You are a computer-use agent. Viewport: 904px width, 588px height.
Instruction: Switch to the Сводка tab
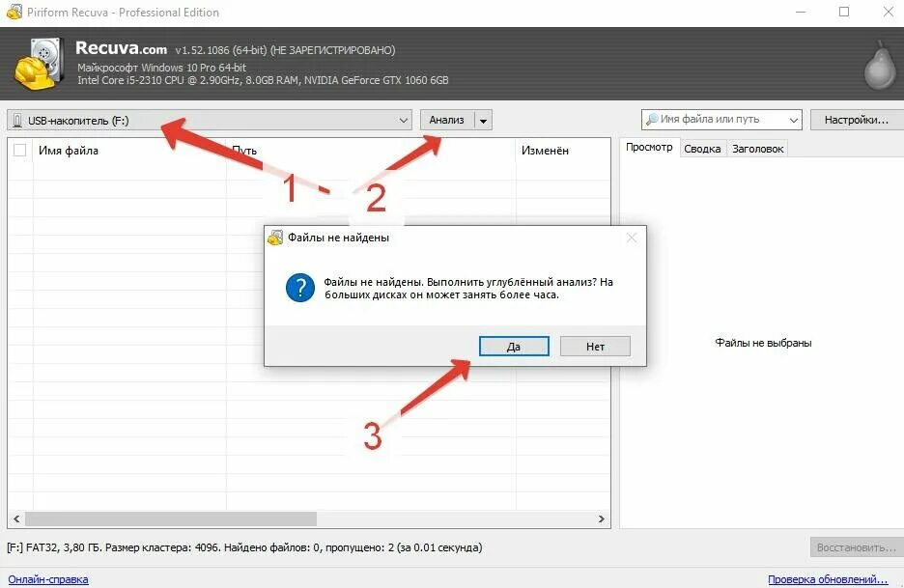click(x=702, y=149)
